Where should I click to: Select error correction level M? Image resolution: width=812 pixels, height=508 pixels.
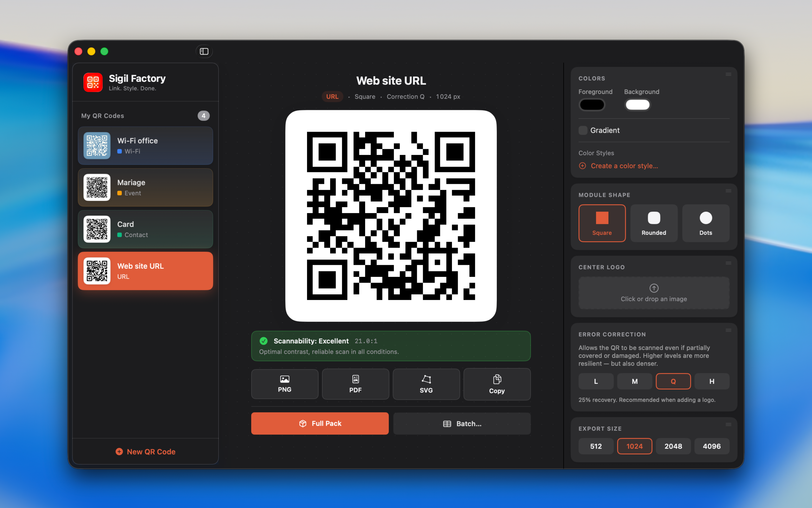tap(634, 381)
